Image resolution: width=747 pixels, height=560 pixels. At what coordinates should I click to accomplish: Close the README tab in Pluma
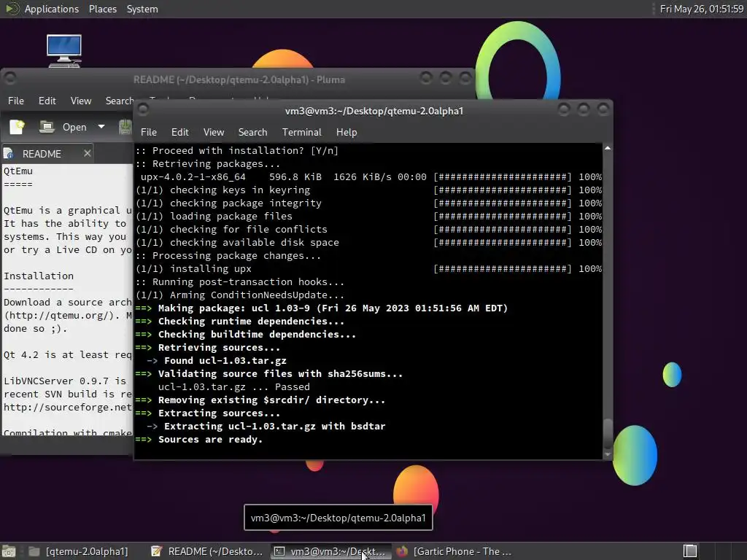[88, 153]
